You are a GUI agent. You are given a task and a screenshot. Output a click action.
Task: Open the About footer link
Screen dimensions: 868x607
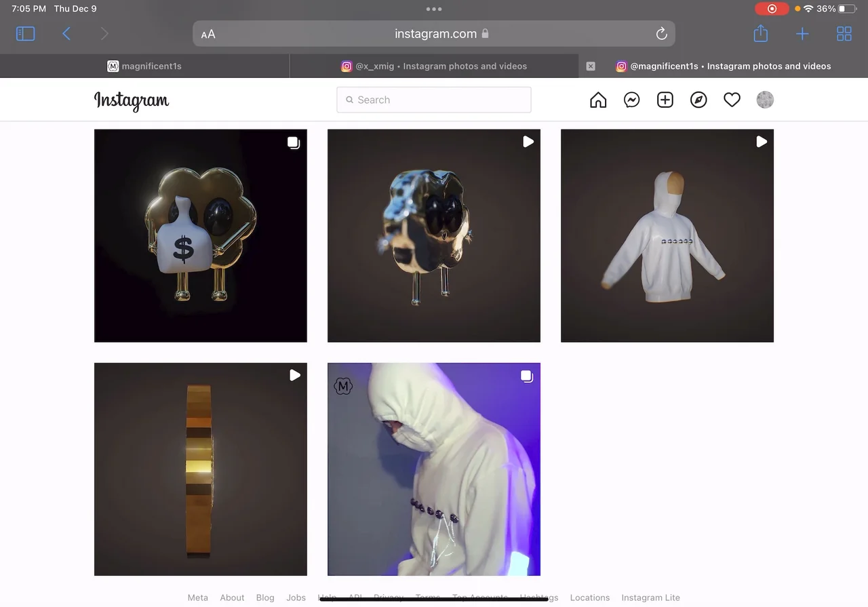pyautogui.click(x=232, y=598)
